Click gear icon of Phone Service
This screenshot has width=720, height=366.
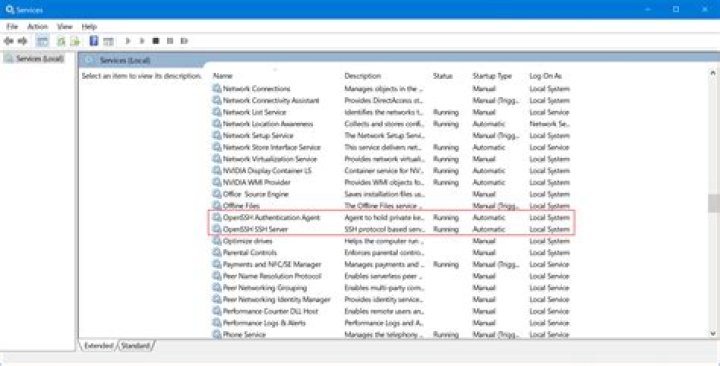217,334
